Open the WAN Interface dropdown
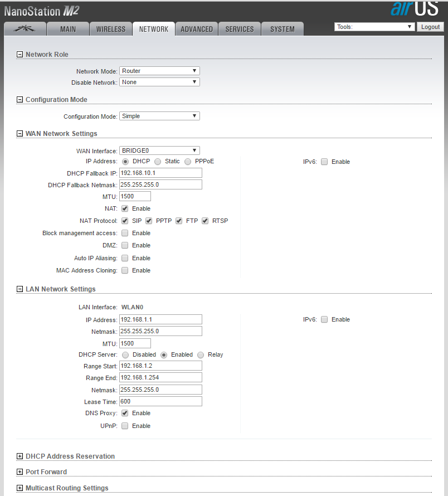The height and width of the screenshot is (496, 448). (159, 150)
